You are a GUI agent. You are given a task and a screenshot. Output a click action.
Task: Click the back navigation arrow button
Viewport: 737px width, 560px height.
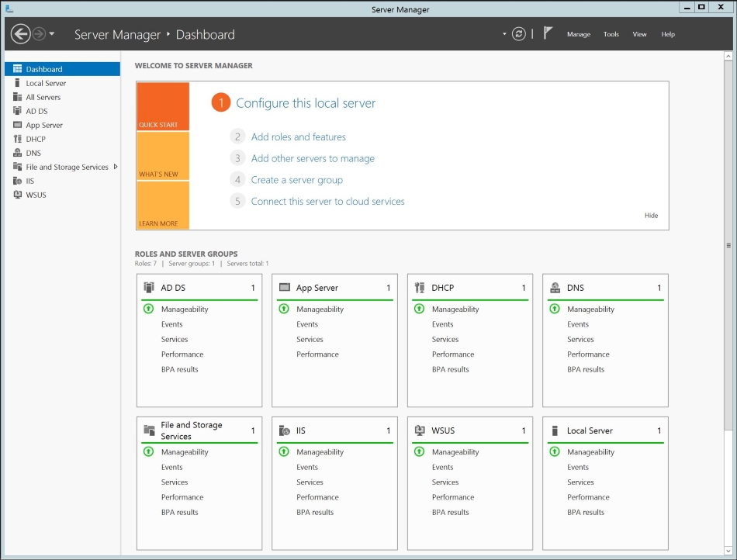[20, 34]
